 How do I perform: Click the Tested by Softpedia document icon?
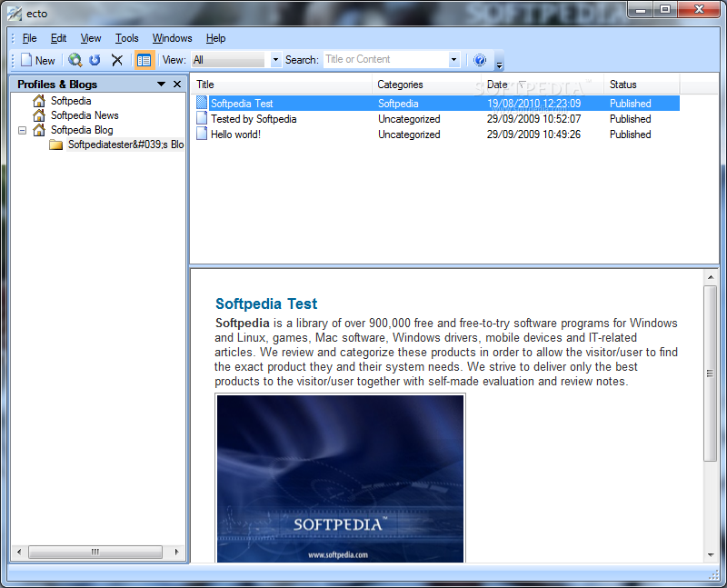(202, 118)
